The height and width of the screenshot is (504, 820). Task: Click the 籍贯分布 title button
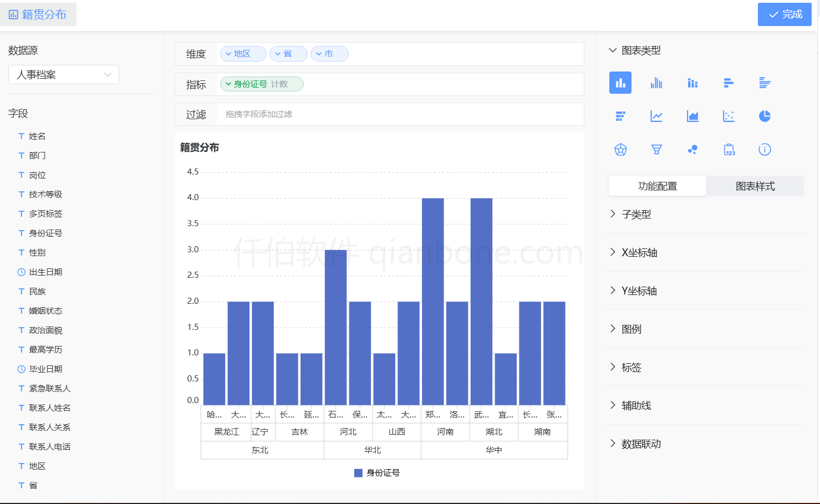pyautogui.click(x=38, y=14)
